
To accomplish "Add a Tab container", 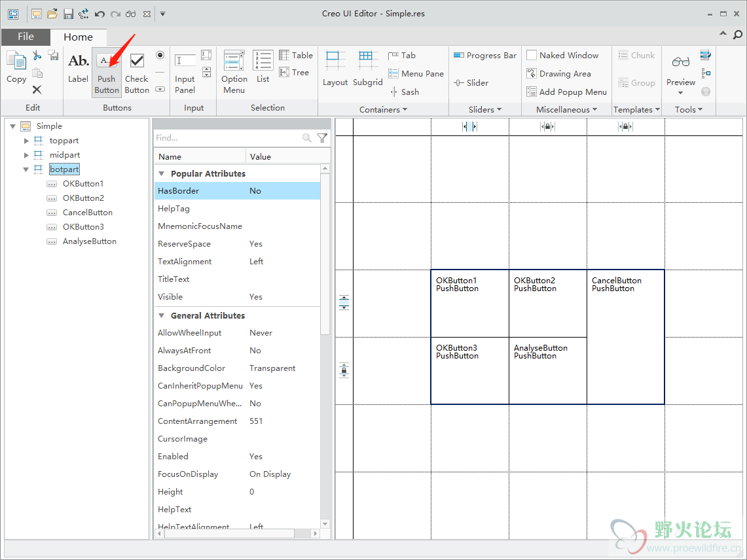I will pyautogui.click(x=401, y=56).
